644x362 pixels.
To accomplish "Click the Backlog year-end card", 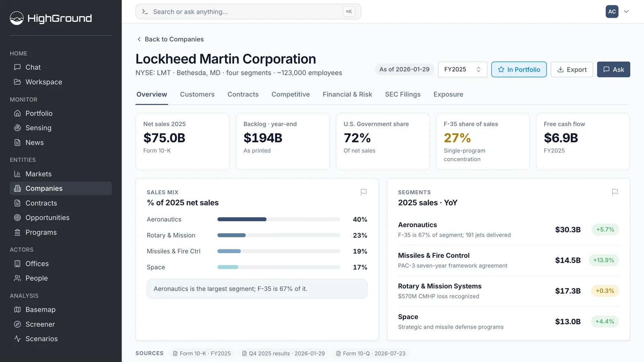I will pos(283,142).
